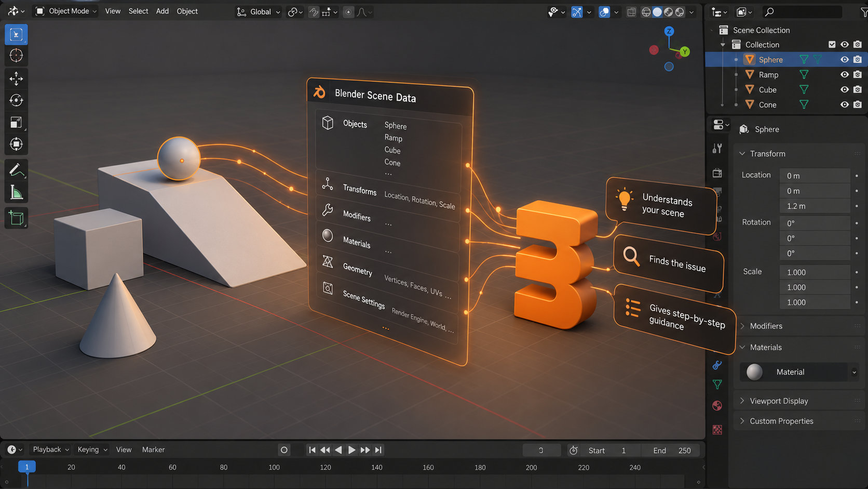Select the Select Box tool
This screenshot has height=489, width=868.
point(16,34)
